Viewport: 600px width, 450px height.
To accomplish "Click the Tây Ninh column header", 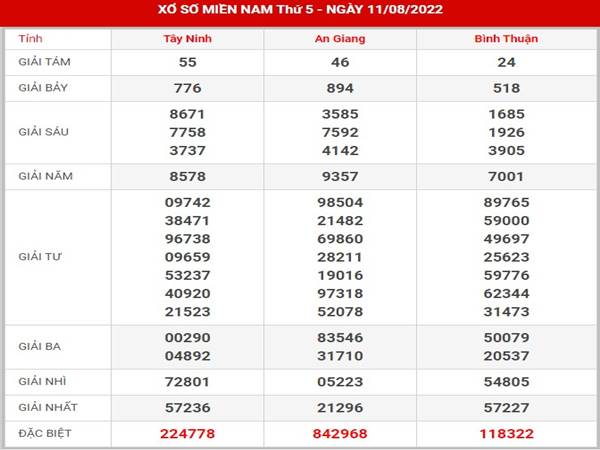I will pos(187,39).
